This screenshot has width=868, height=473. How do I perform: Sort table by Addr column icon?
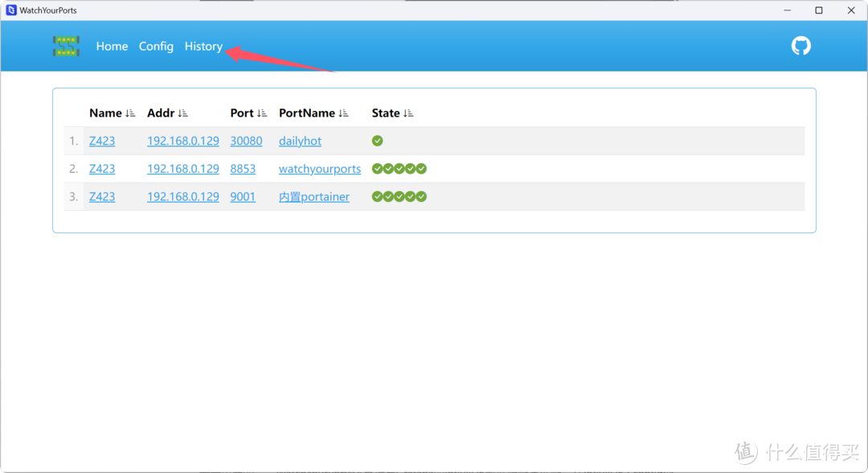coord(182,113)
